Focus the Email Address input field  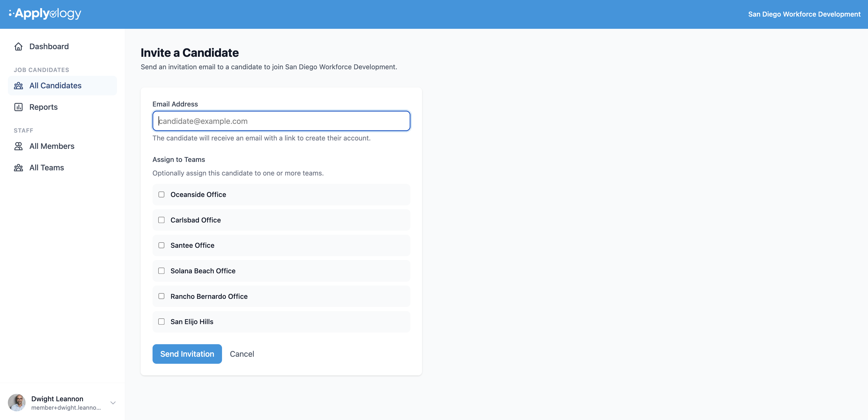281,121
